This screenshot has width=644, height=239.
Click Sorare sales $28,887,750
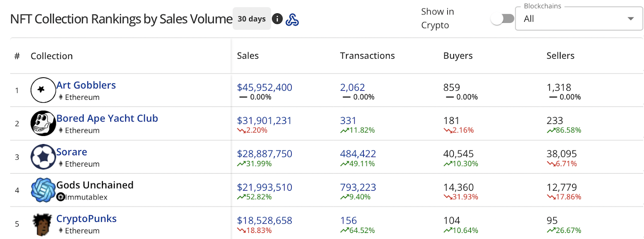point(264,154)
